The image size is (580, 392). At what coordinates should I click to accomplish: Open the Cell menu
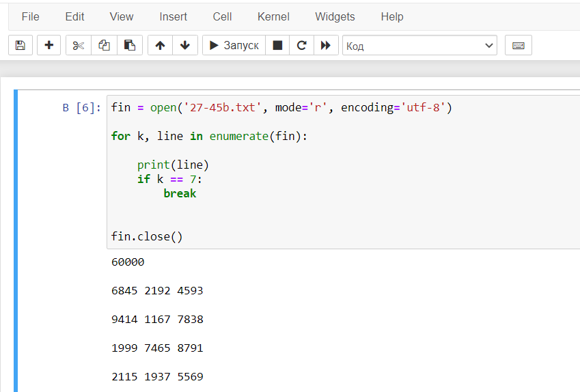point(222,16)
